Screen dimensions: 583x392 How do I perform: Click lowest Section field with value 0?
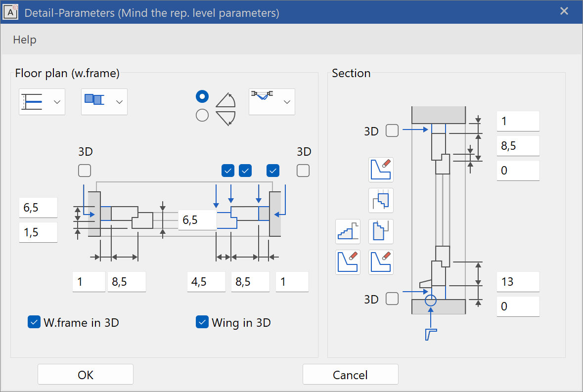click(x=518, y=306)
